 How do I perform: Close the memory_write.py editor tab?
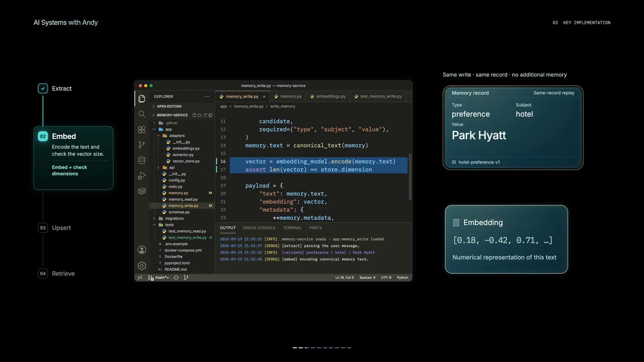tap(264, 97)
